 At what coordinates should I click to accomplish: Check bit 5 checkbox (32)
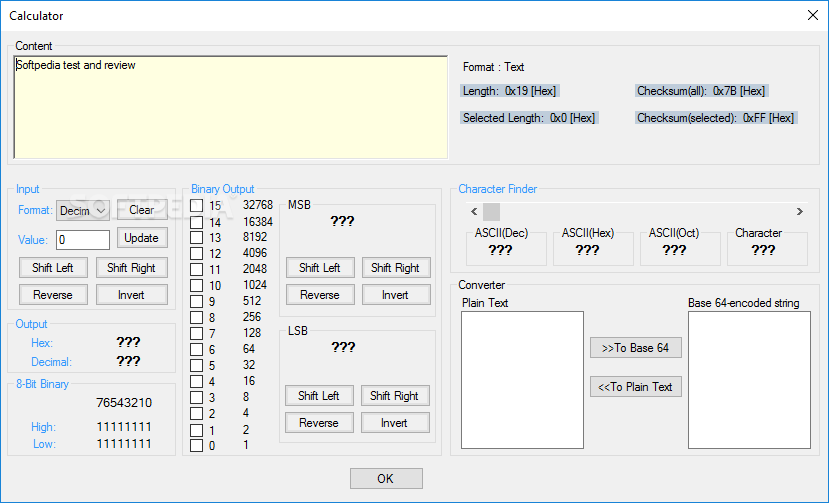pyautogui.click(x=196, y=365)
